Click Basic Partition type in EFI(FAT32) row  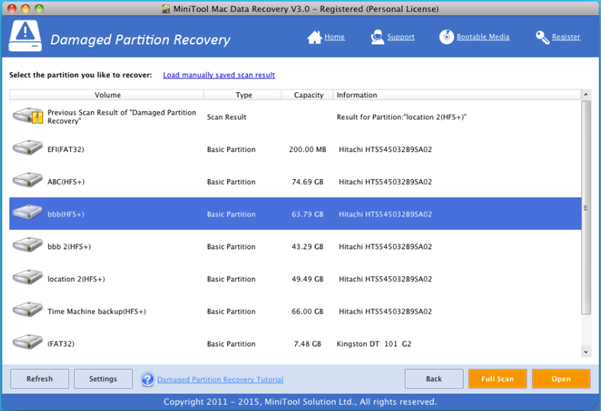pyautogui.click(x=231, y=150)
